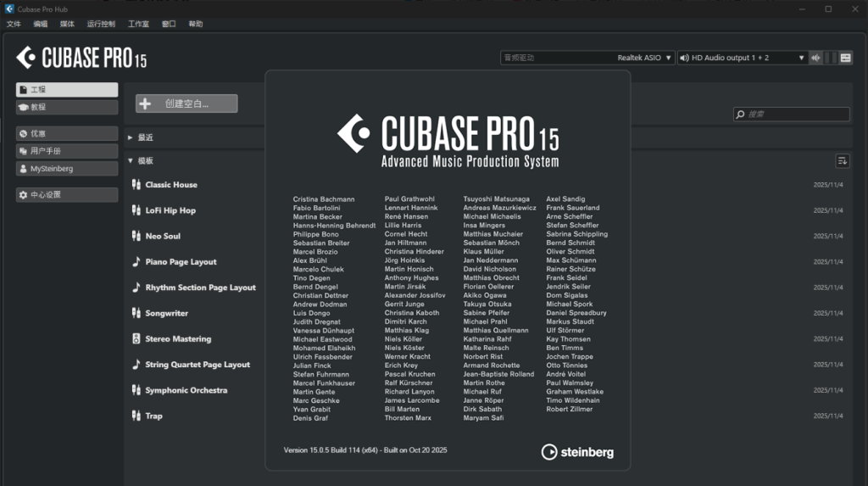Viewport: 868px width, 486px height.
Task: Toggle the test sound waveform button
Action: 815,58
